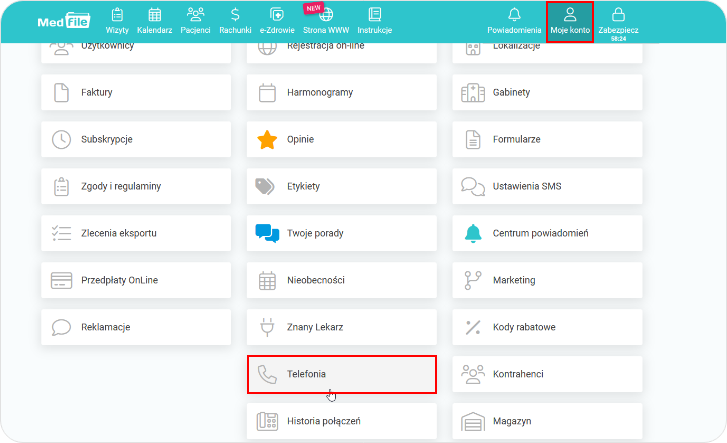Check the Powiadomienia bell
Viewport: 727px width, 443px height.
(x=514, y=20)
